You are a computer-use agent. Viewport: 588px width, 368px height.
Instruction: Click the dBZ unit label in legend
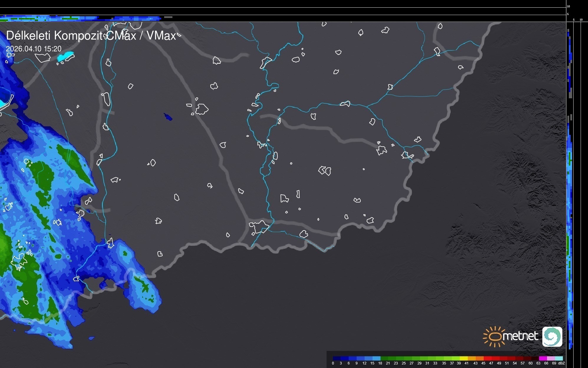561,363
